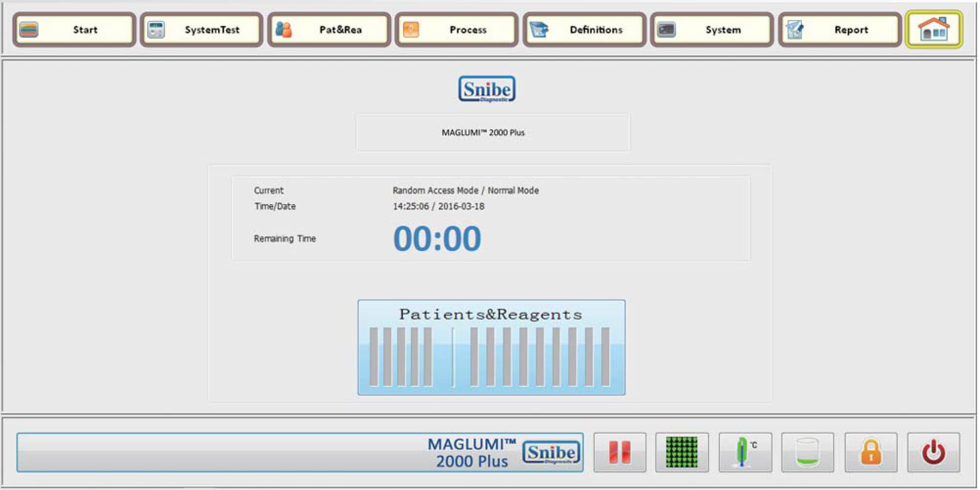This screenshot has width=980, height=490.
Task: Click the red power shutdown icon
Action: (934, 452)
